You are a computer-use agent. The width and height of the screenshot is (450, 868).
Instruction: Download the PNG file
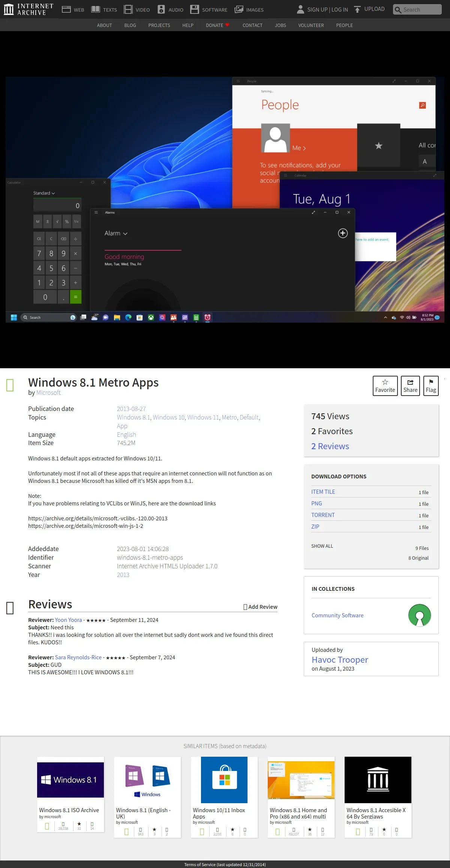316,503
